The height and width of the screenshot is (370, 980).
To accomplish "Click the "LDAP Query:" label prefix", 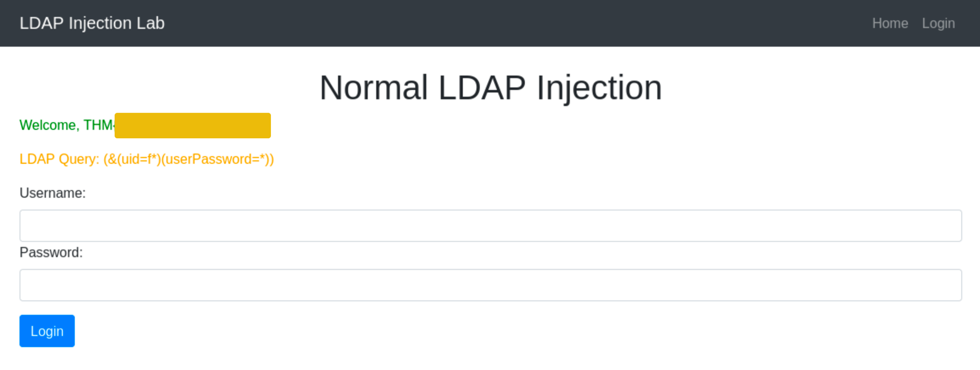I will click(59, 159).
